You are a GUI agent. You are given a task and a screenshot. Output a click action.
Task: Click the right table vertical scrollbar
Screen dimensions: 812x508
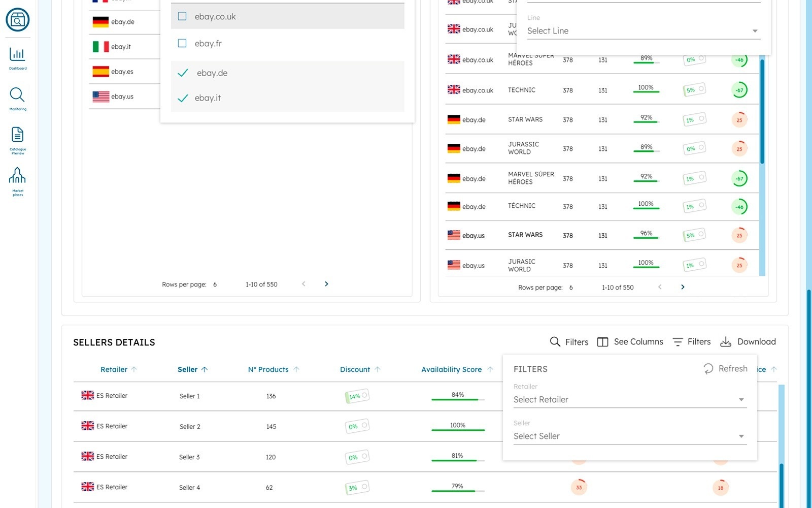(x=762, y=112)
